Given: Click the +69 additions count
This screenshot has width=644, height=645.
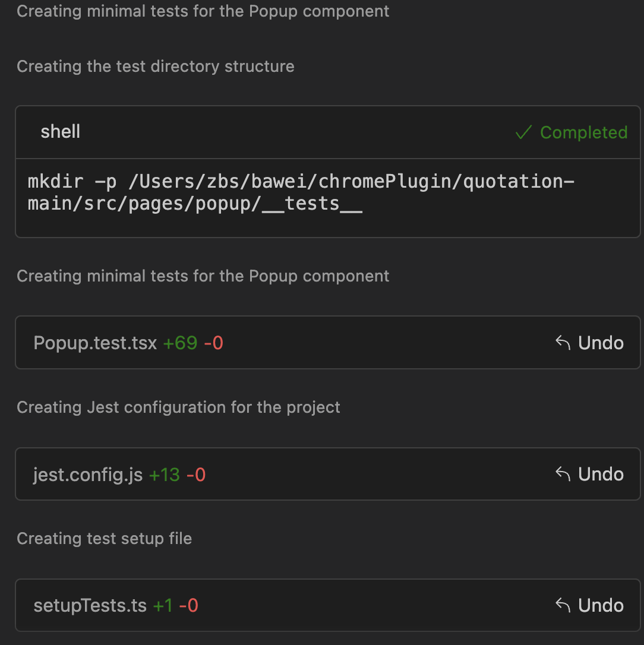Looking at the screenshot, I should coord(180,343).
